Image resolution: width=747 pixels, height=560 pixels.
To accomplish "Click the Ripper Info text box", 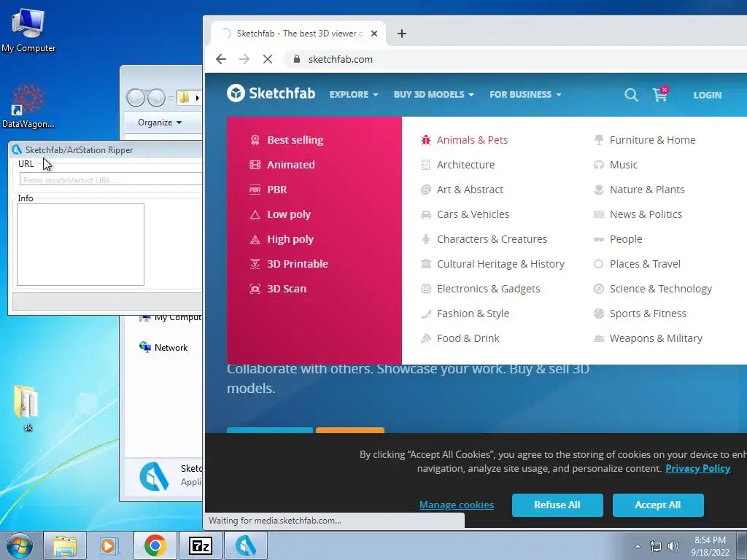I will (80, 245).
